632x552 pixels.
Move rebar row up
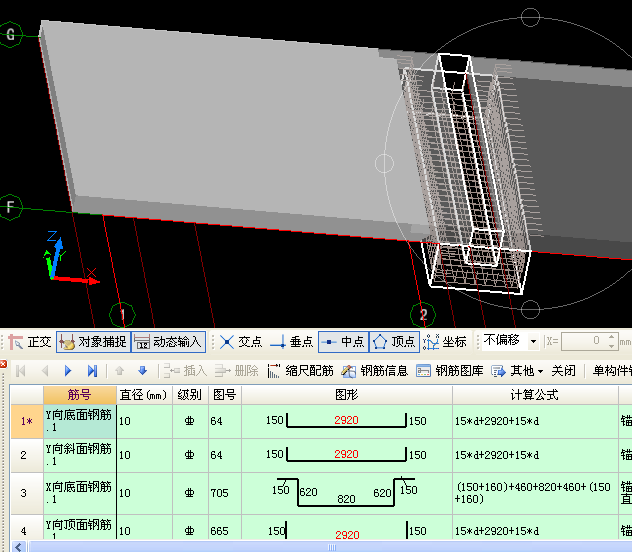click(119, 371)
